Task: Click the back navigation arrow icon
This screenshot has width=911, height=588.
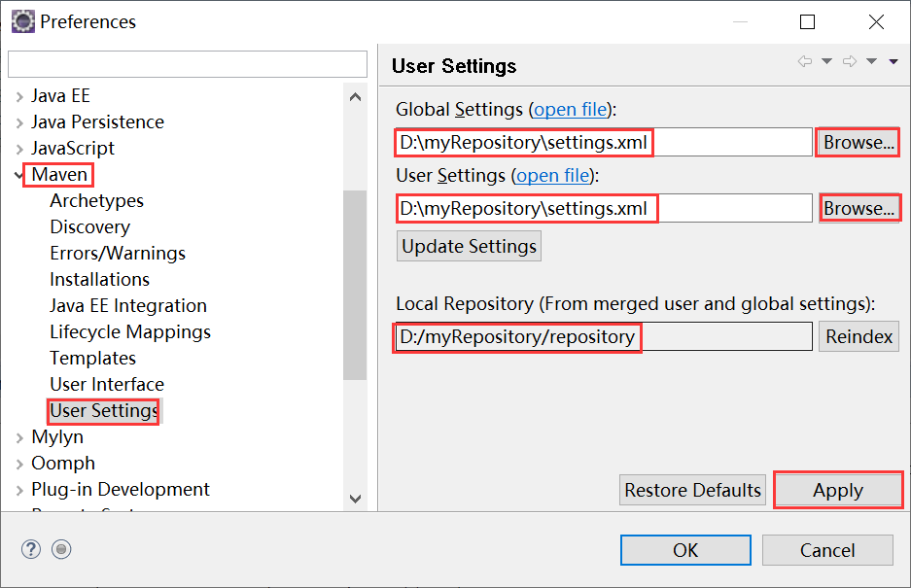Action: coord(805,61)
